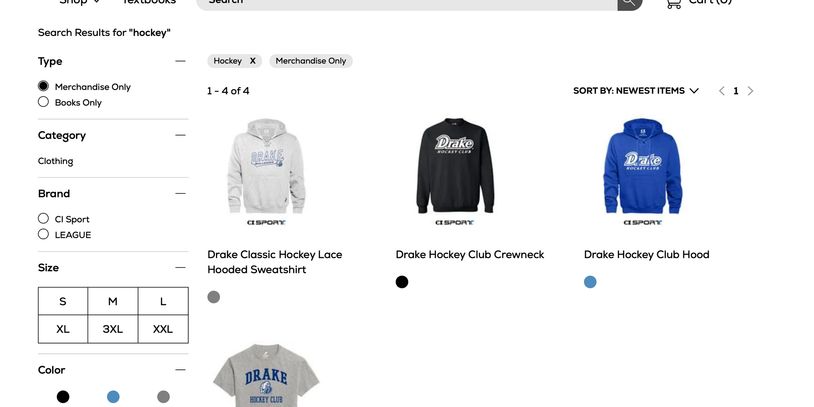Select Books Only radio button
The height and width of the screenshot is (407, 814).
[x=44, y=102]
